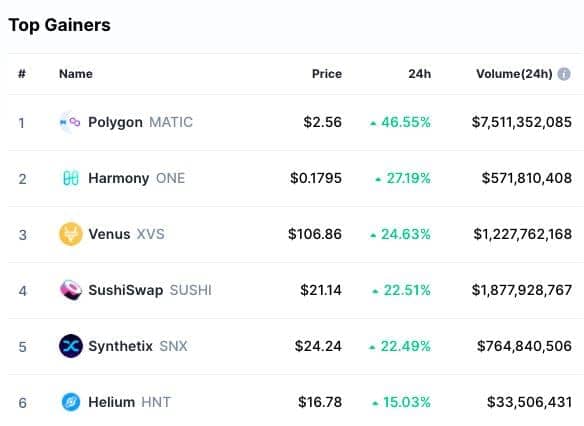Viewport: 584px width, 426px height.
Task: Sort the table by the Name column
Action: tap(76, 74)
